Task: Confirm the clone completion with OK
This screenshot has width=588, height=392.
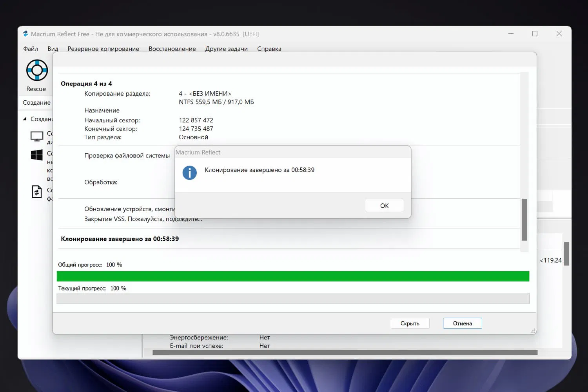Action: click(384, 205)
